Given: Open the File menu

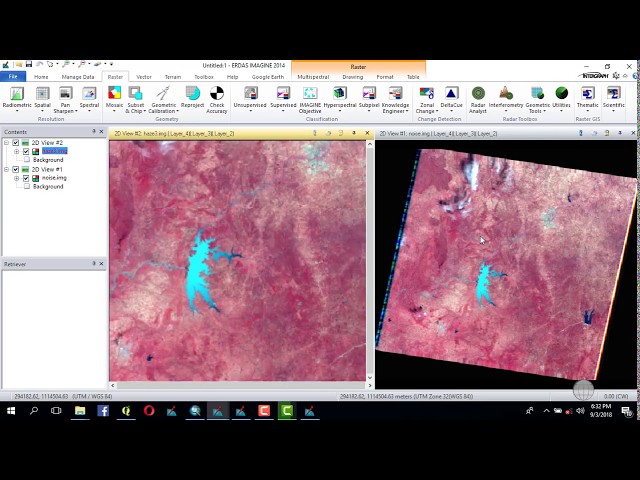Looking at the screenshot, I should [x=13, y=76].
